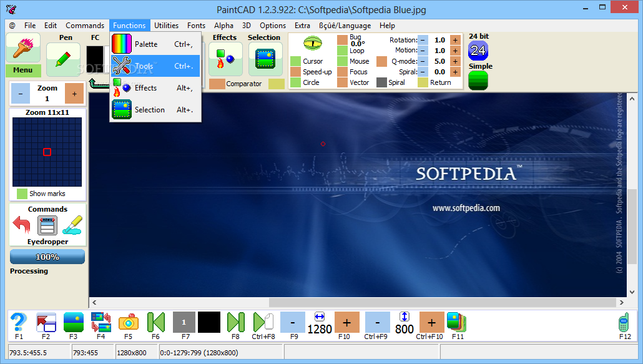Viewport: 643px width, 364px height.
Task: Open the command menu list icon
Action: (x=47, y=225)
